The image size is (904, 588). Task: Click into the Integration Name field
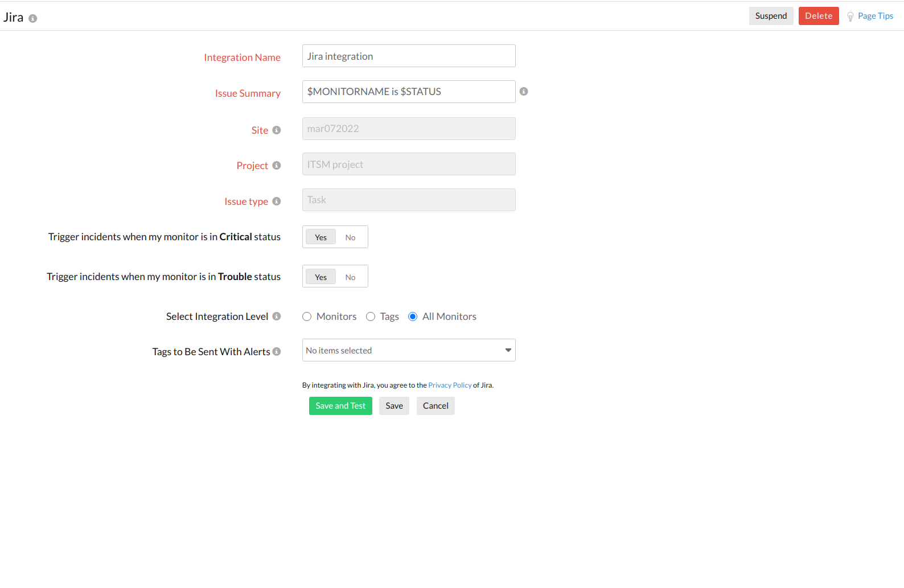(x=409, y=56)
